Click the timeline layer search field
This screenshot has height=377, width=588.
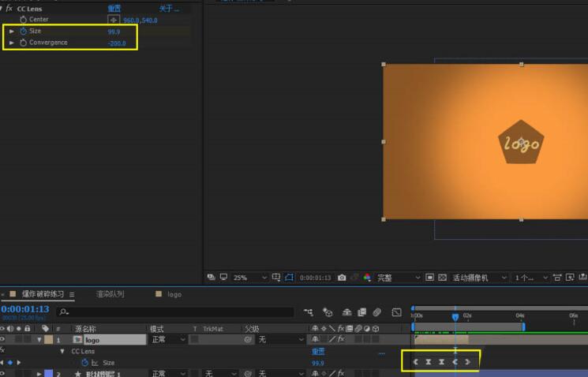[174, 312]
